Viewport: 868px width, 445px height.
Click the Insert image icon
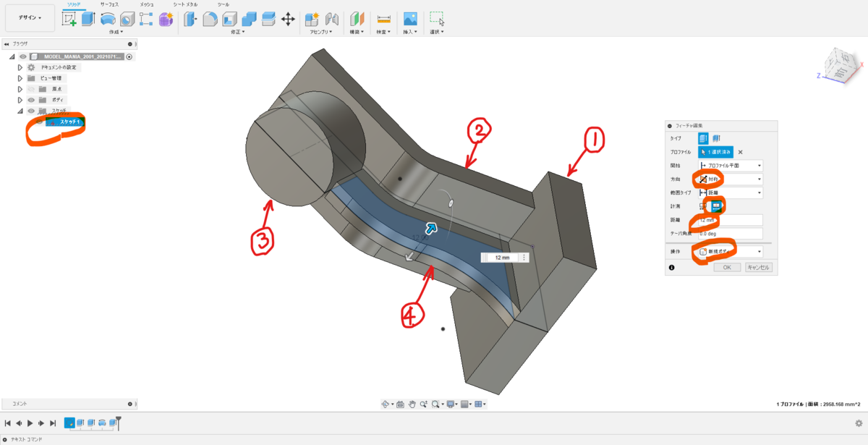click(x=410, y=20)
